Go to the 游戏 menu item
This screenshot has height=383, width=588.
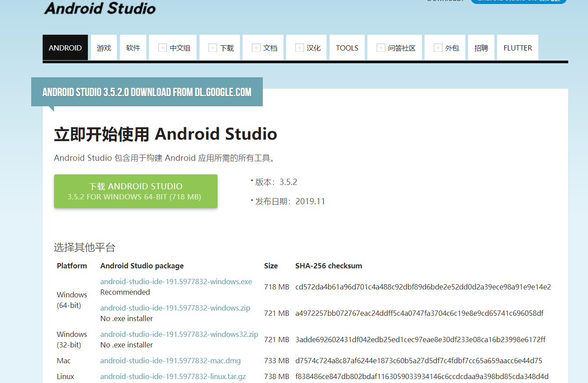click(104, 48)
